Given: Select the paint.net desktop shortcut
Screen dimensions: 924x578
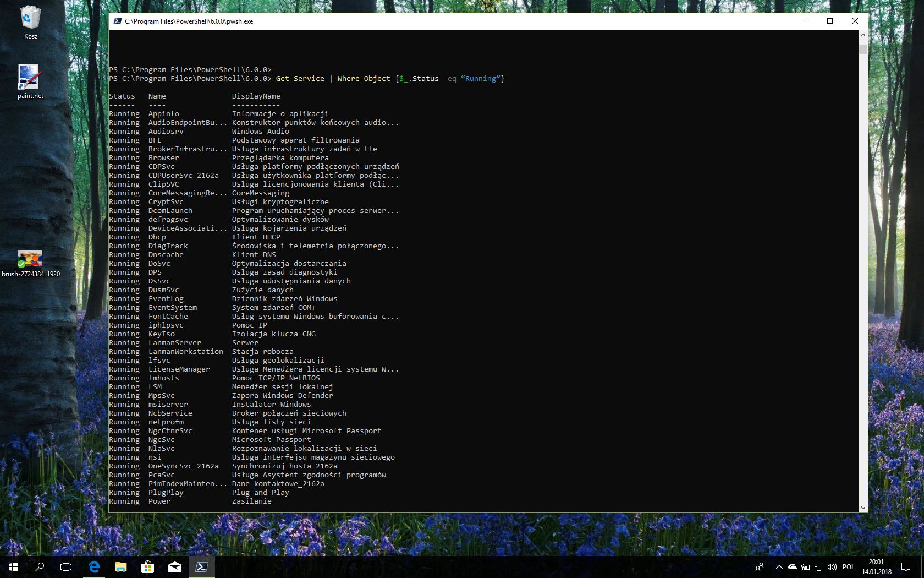Looking at the screenshot, I should [x=30, y=81].
